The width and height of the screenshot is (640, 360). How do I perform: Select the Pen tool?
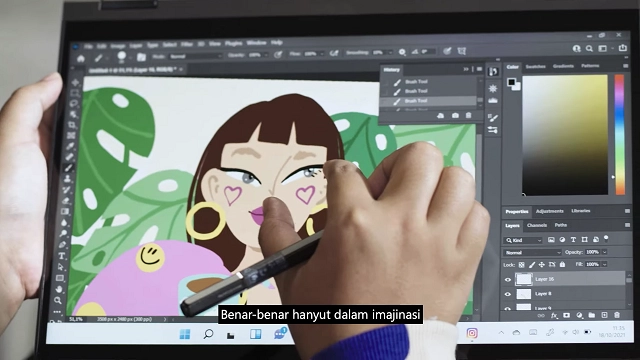(x=62, y=244)
